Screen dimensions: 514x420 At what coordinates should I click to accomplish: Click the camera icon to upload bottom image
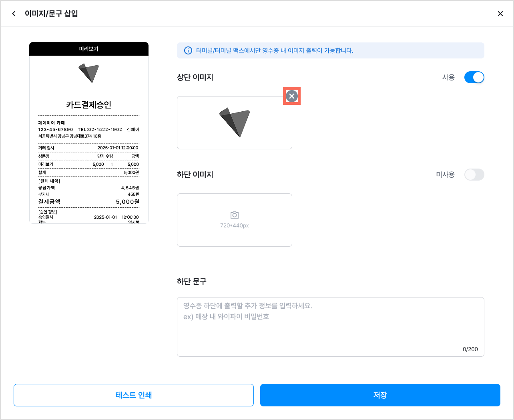tap(235, 215)
